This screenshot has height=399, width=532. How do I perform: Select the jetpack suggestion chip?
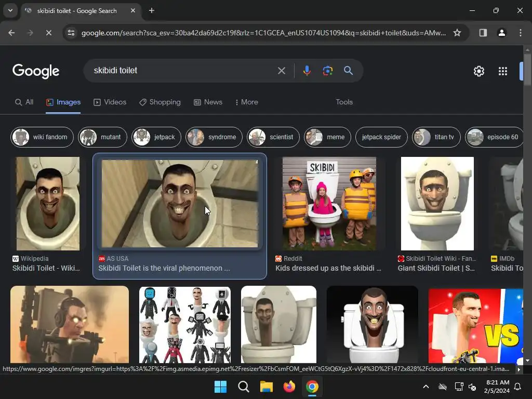(156, 137)
